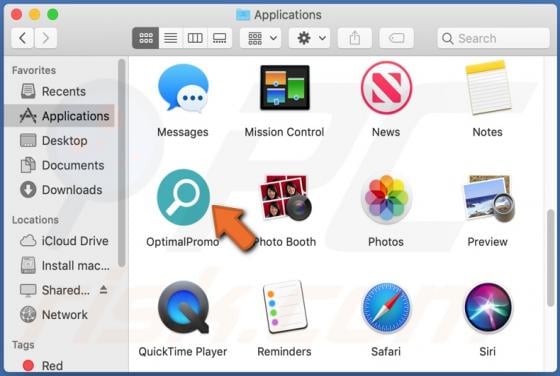Viewport: 560px width, 376px height.
Task: Switch to column view
Action: tap(195, 38)
